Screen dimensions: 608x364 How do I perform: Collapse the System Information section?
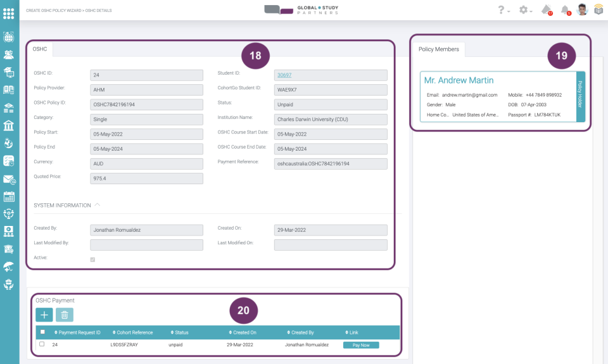98,205
